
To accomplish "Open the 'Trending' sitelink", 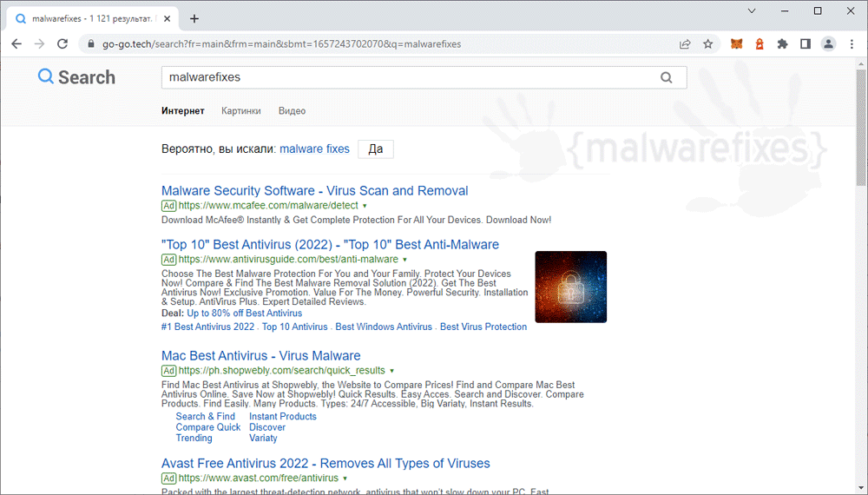I will point(194,438).
